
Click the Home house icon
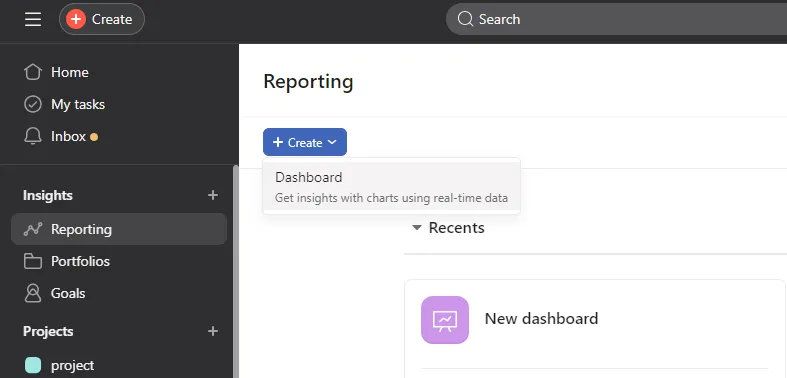[33, 72]
